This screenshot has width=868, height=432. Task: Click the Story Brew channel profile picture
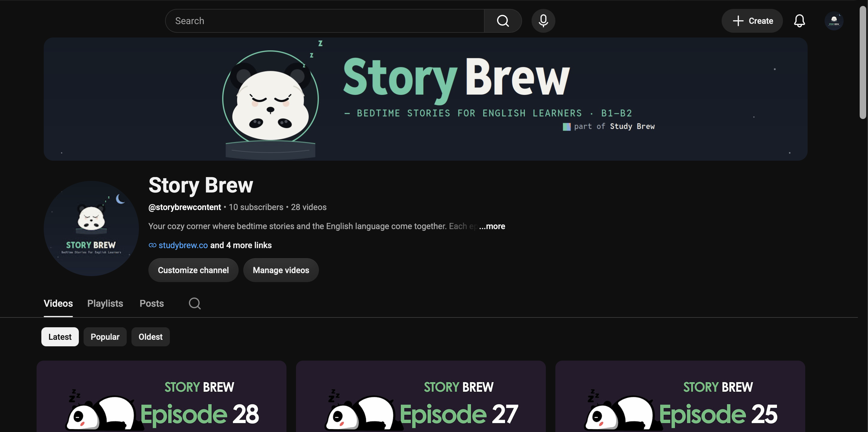click(x=91, y=228)
